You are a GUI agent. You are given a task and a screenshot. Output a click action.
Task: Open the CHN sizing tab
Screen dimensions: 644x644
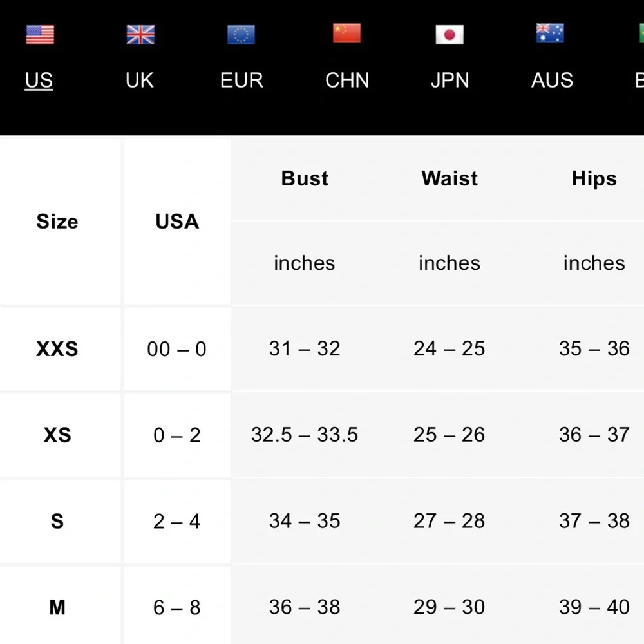(347, 80)
